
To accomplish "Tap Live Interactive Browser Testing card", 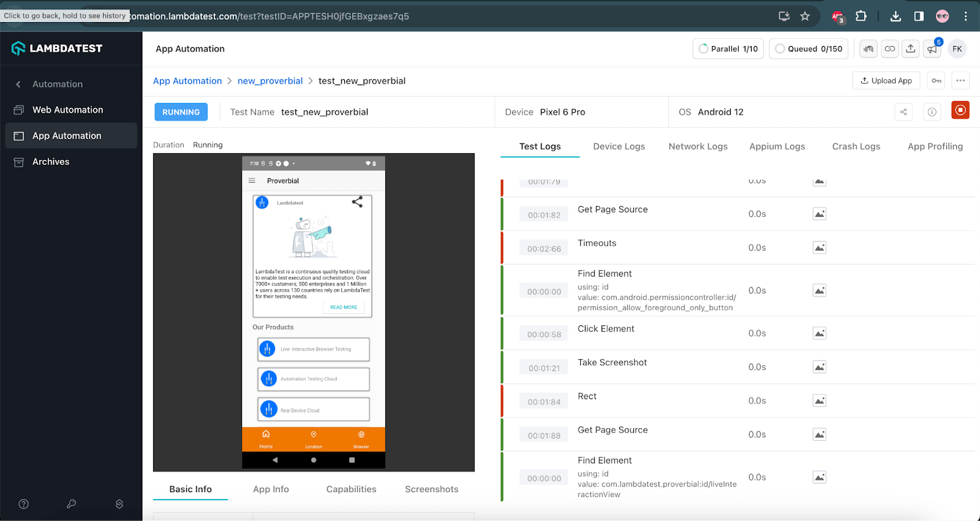I will tap(314, 349).
